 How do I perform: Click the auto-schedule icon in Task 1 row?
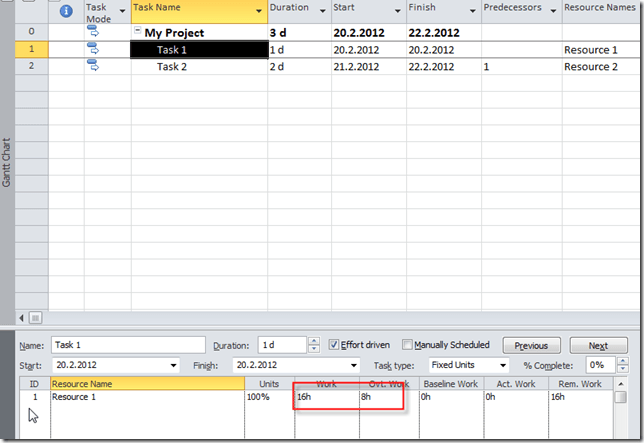pos(93,50)
